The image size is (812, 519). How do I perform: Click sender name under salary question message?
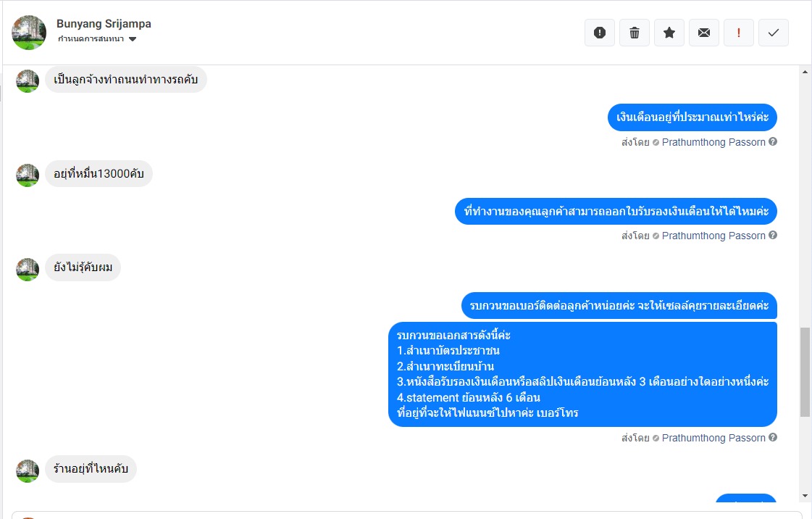pos(713,142)
